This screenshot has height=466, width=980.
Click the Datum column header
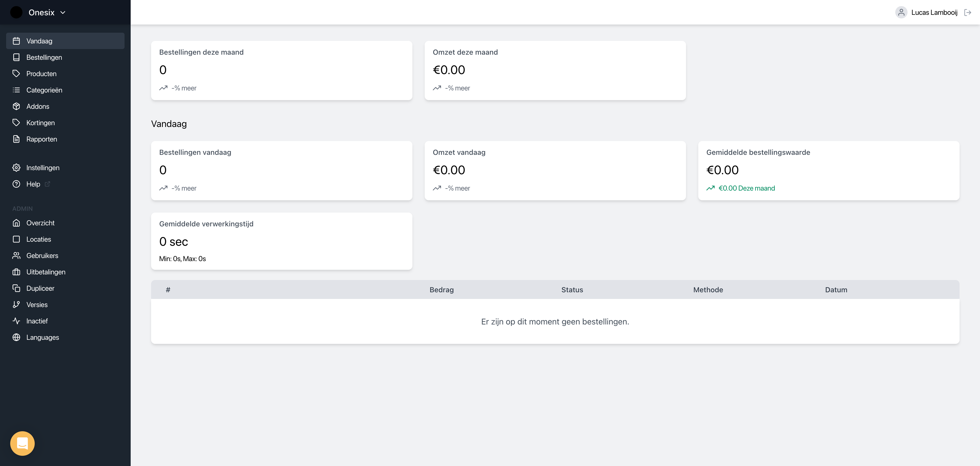tap(836, 290)
